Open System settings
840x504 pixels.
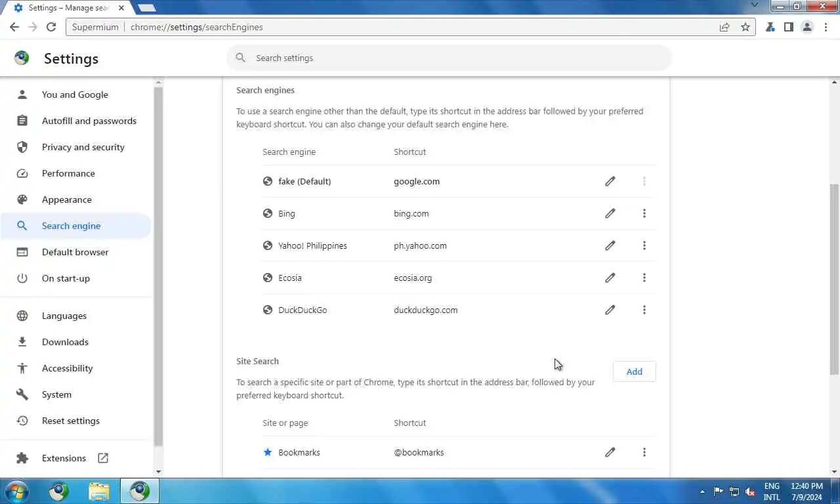click(75, 394)
